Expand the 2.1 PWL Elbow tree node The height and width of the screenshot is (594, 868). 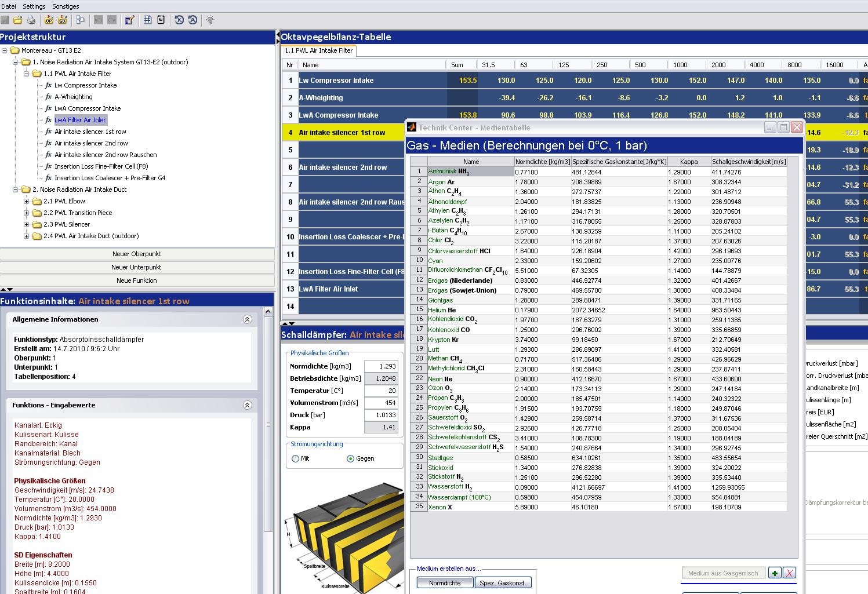(x=27, y=201)
